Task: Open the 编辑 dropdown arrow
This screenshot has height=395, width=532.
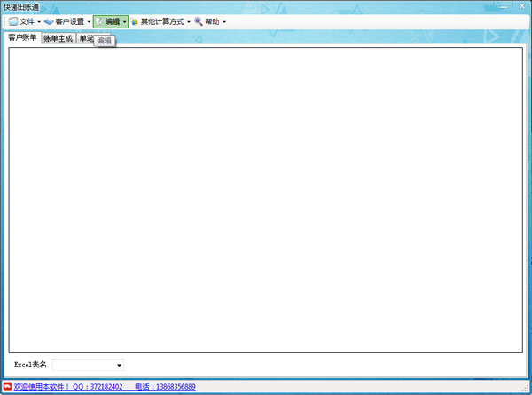Action: point(125,21)
